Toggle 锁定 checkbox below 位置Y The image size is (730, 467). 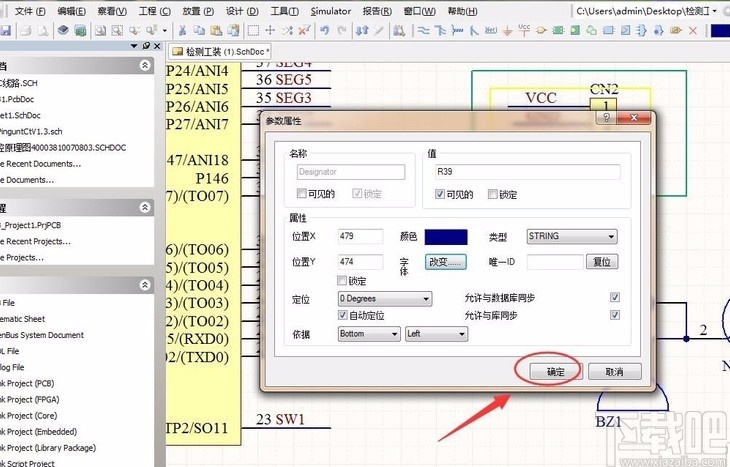(x=342, y=280)
